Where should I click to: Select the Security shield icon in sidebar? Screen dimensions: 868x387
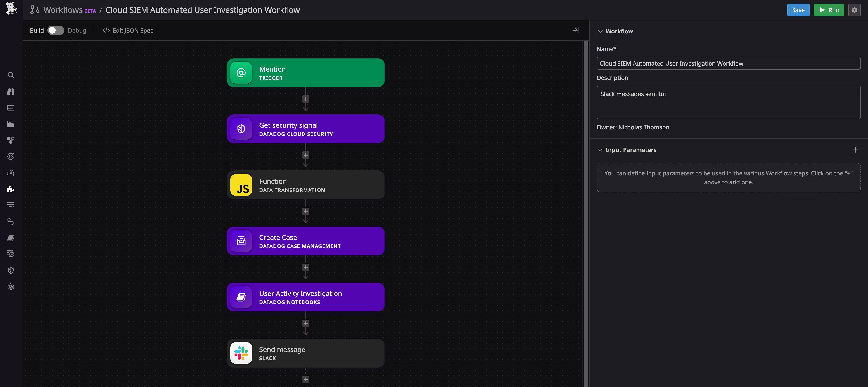(x=10, y=270)
